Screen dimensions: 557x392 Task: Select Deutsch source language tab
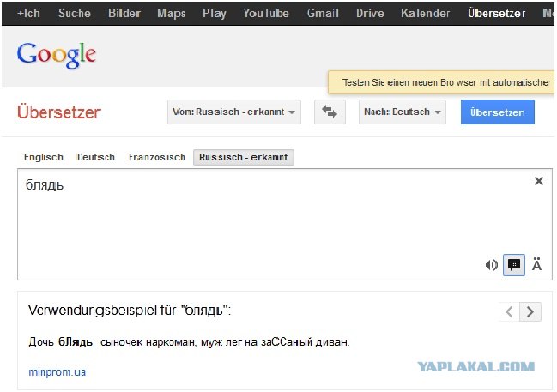(95, 158)
